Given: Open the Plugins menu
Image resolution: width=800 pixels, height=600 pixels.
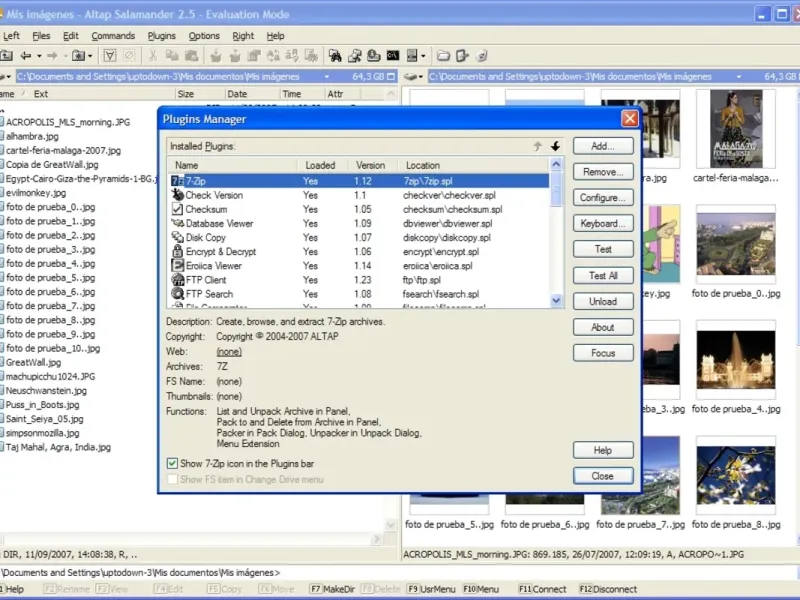Looking at the screenshot, I should (161, 36).
